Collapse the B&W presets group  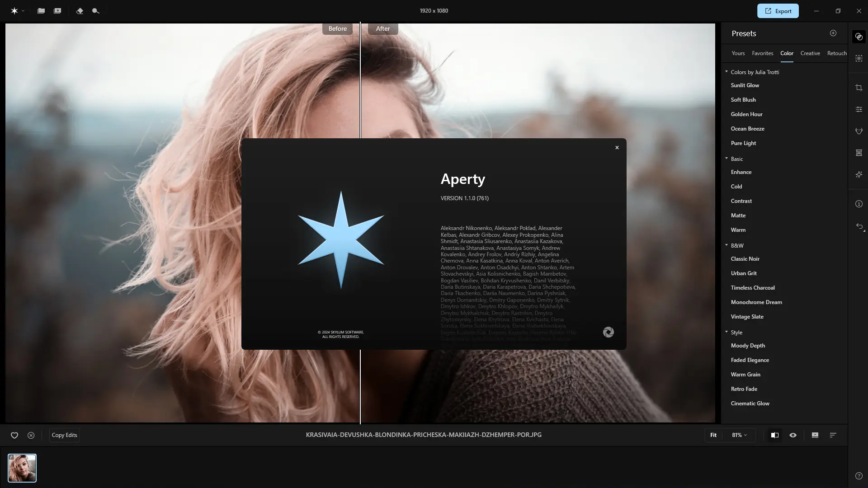tap(726, 245)
